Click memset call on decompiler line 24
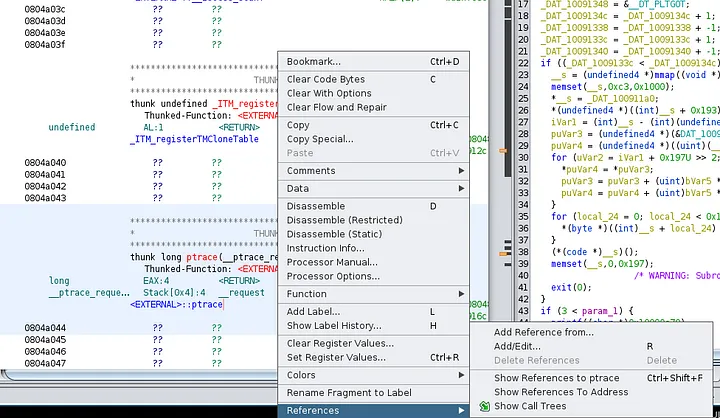 click(566, 87)
